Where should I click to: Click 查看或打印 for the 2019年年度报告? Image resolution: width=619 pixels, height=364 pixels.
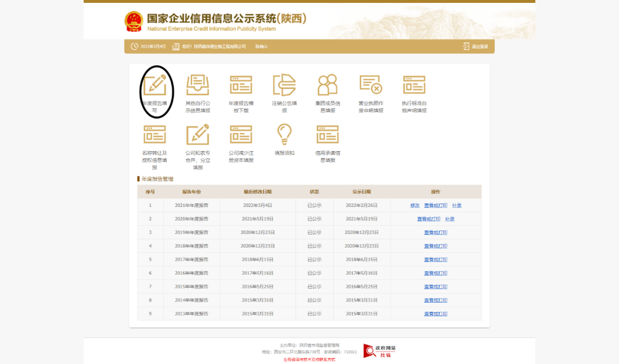436,233
